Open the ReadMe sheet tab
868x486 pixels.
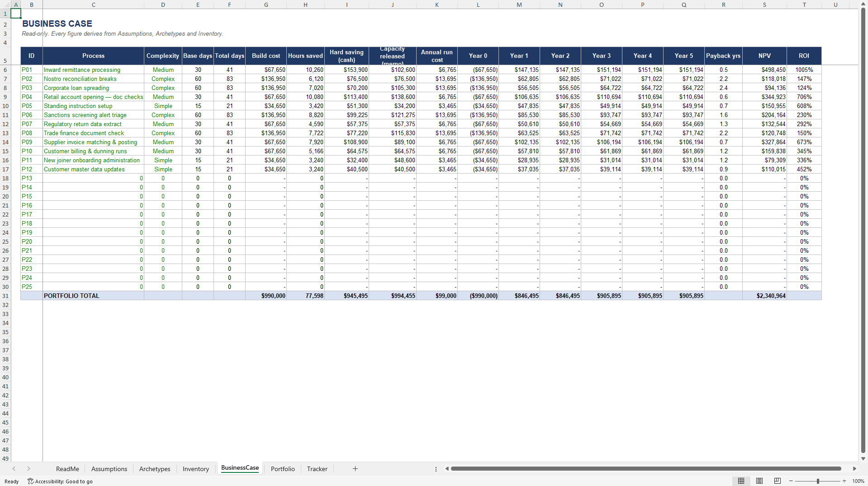coord(67,469)
